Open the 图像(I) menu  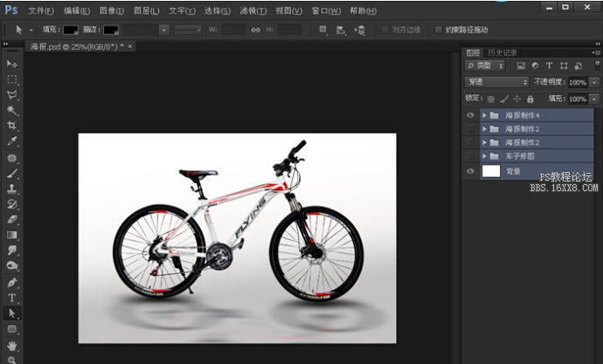click(x=112, y=10)
